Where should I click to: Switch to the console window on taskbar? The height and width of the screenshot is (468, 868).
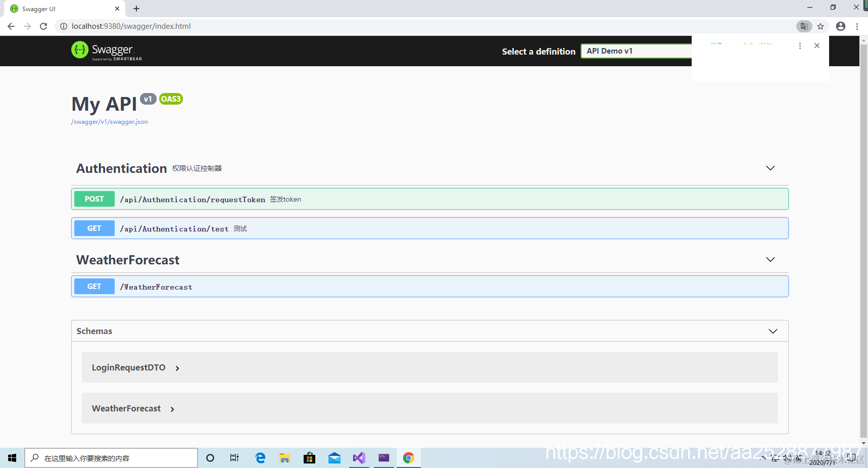click(x=383, y=458)
